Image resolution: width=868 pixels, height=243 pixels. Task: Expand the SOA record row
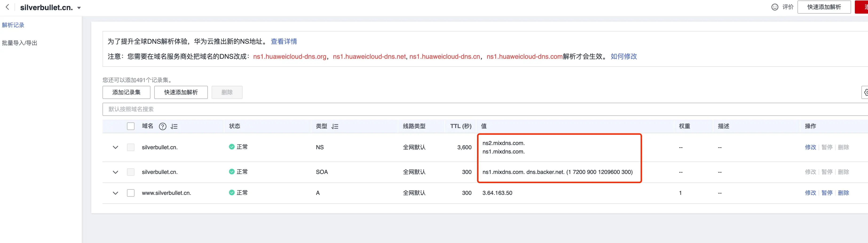(115, 172)
